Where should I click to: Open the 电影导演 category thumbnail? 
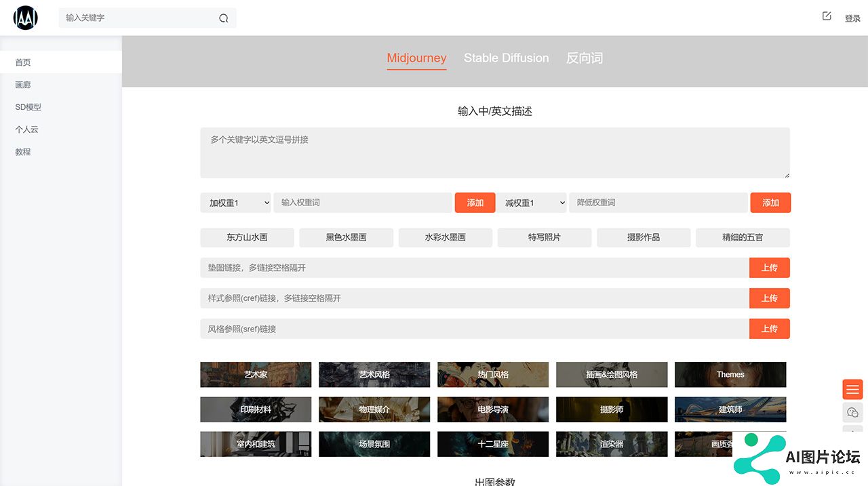(493, 409)
